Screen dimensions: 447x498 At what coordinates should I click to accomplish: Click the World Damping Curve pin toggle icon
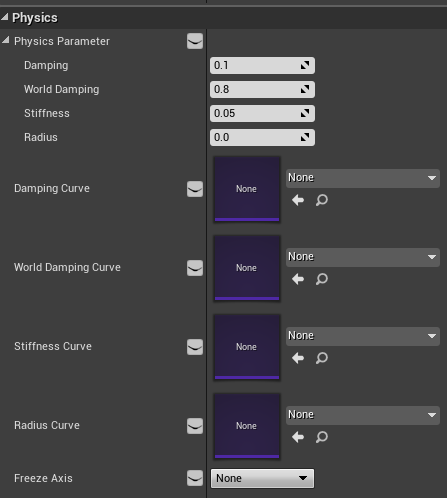click(195, 268)
